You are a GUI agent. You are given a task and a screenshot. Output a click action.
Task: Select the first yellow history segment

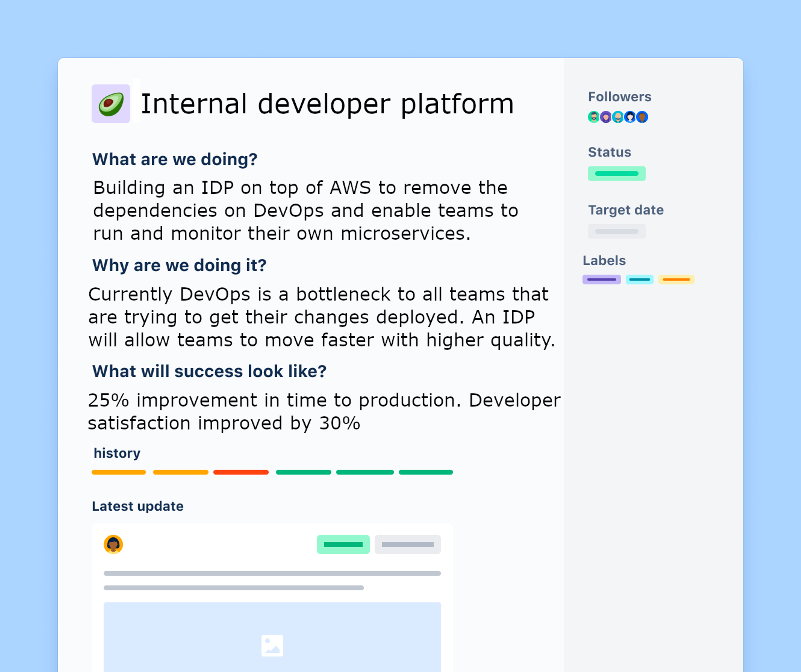(119, 472)
